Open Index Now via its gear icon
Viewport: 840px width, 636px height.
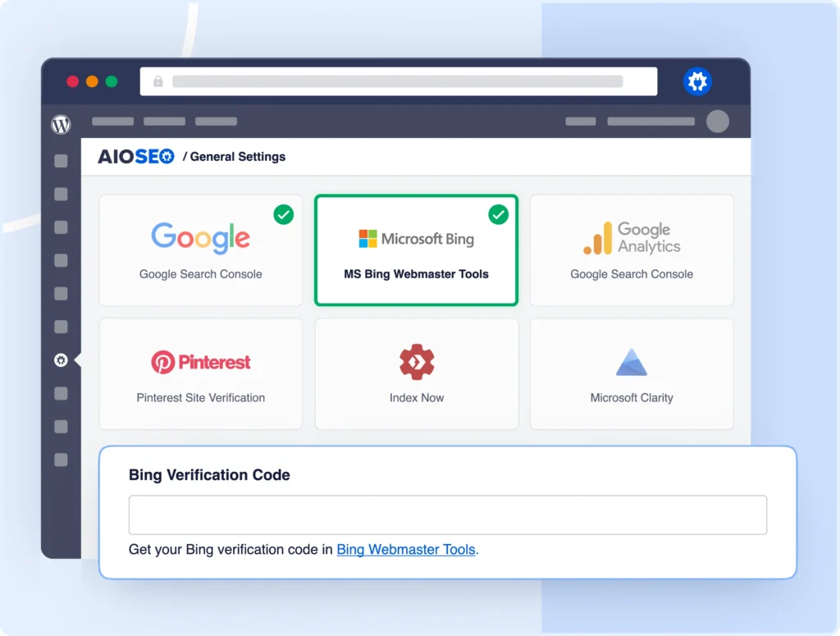click(x=416, y=362)
